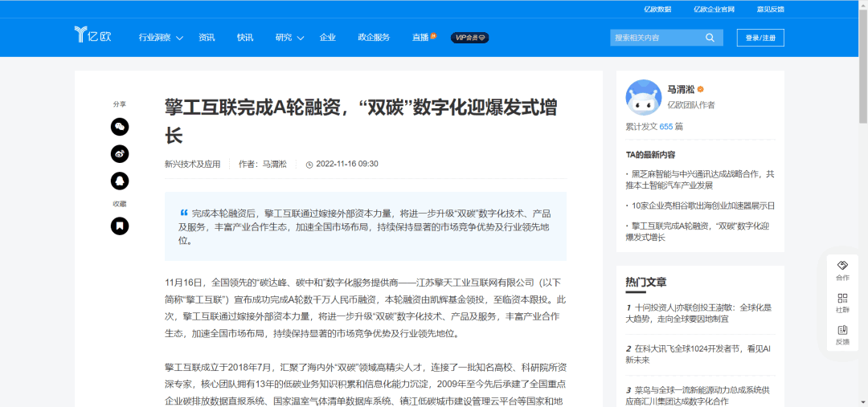Click the 新兴技术及应用 category tag
This screenshot has width=868, height=407.
tap(192, 164)
